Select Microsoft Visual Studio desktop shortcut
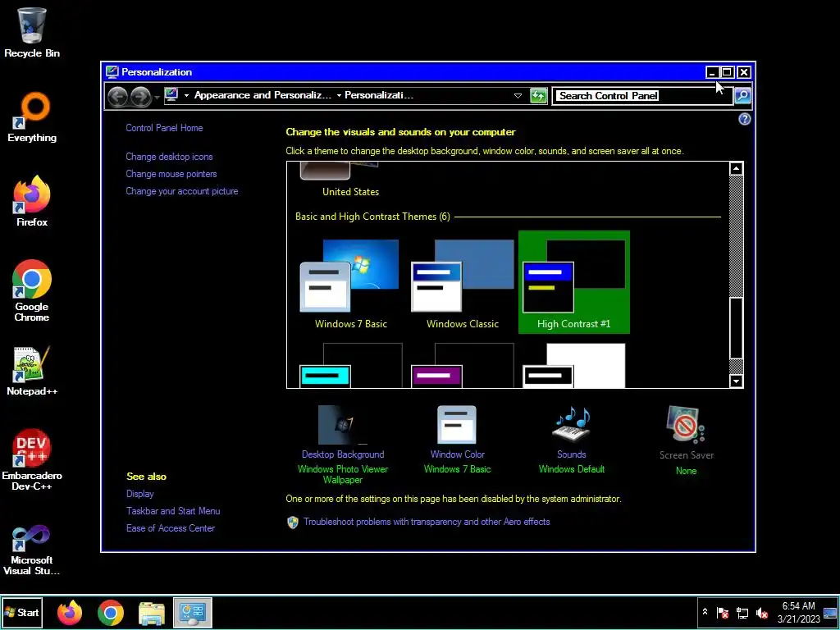This screenshot has height=630, width=840. 32,550
